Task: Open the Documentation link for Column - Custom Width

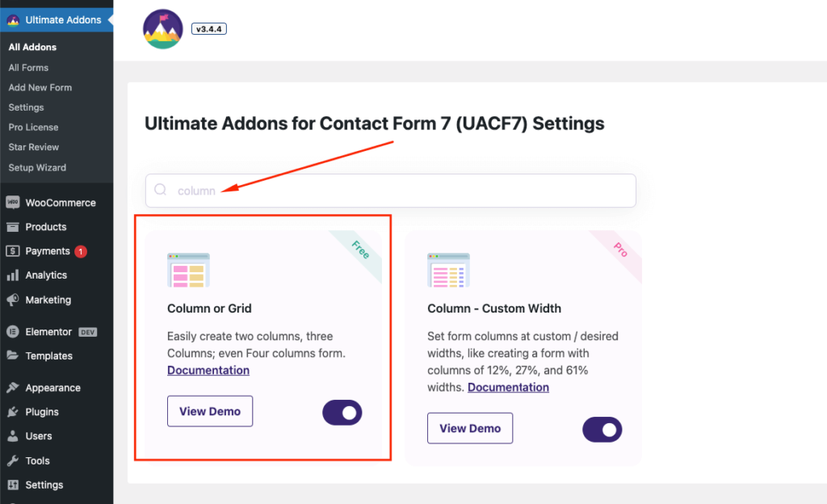Action: tap(508, 387)
